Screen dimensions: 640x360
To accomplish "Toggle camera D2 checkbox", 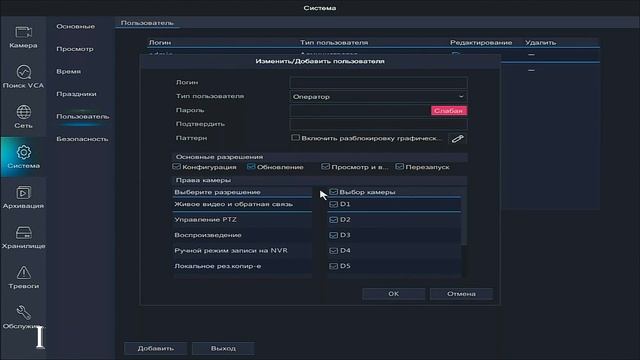I will [333, 220].
